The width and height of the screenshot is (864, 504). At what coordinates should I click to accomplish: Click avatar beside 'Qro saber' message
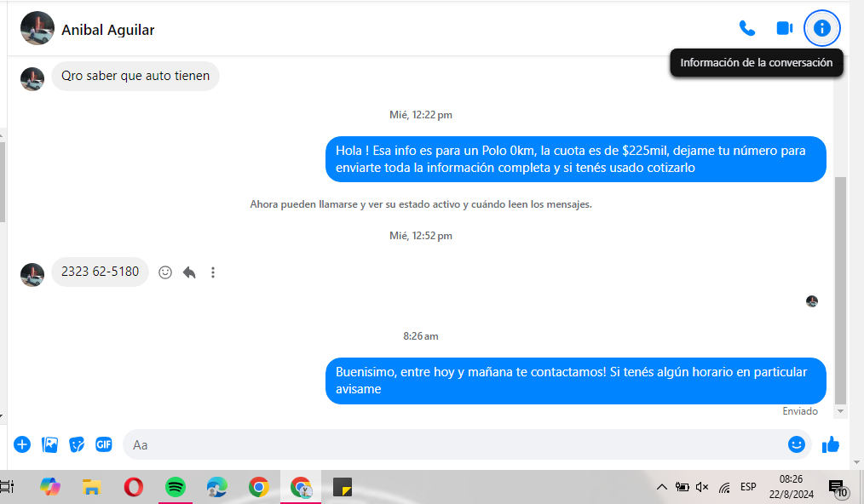[x=32, y=79]
